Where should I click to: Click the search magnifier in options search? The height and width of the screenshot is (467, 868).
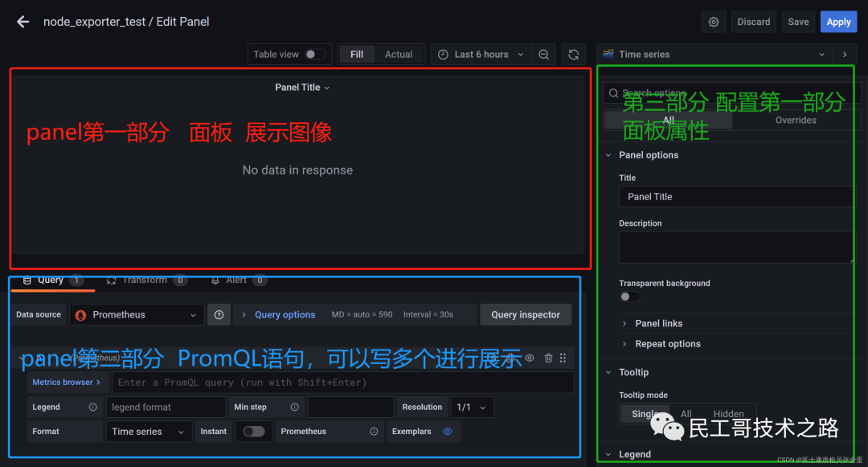coord(613,93)
